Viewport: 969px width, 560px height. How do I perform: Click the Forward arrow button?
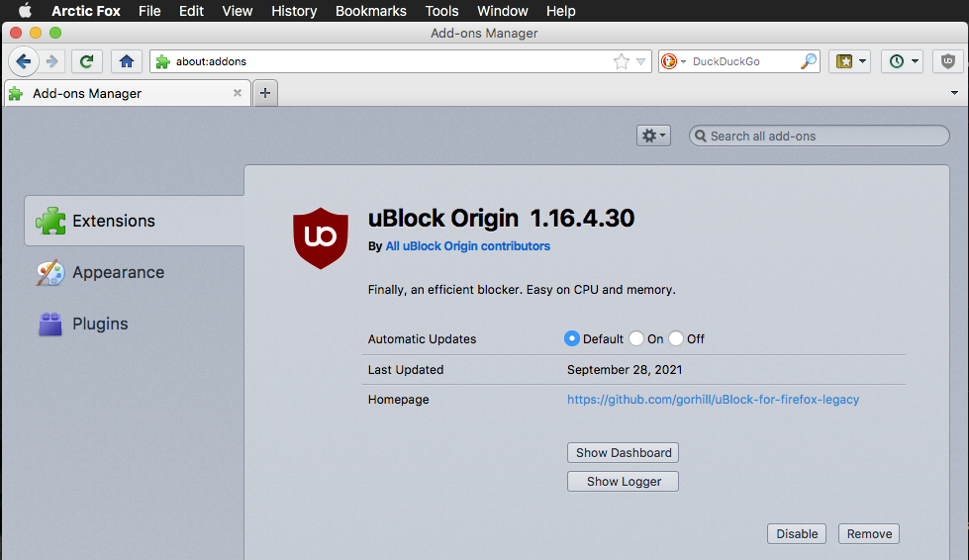coord(52,61)
